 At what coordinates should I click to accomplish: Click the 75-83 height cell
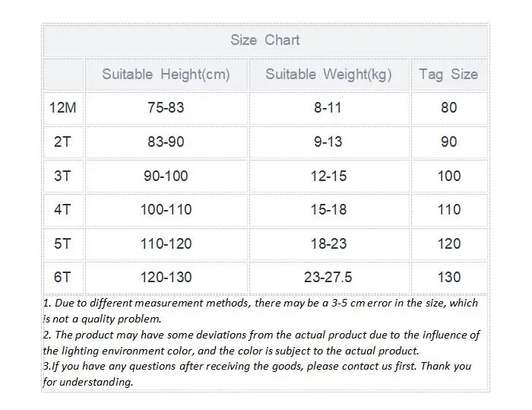[166, 108]
